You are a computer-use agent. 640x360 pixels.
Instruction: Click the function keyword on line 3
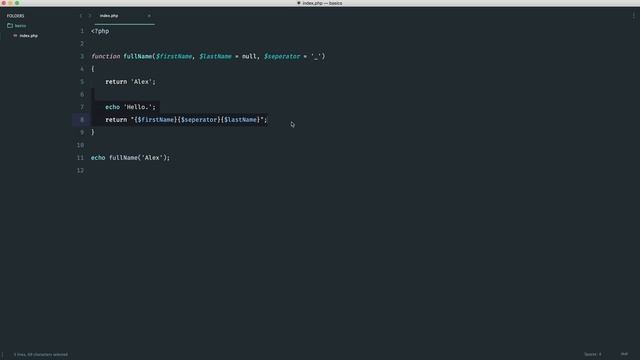[x=106, y=56]
